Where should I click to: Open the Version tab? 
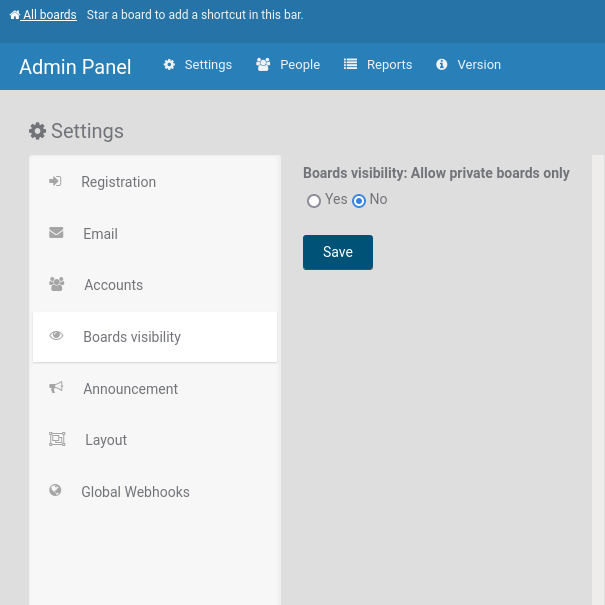479,65
